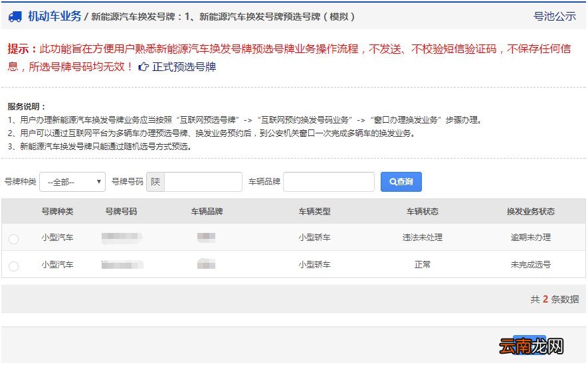
Task: Select the radio button for the 违法未处理 row
Action: point(13,239)
